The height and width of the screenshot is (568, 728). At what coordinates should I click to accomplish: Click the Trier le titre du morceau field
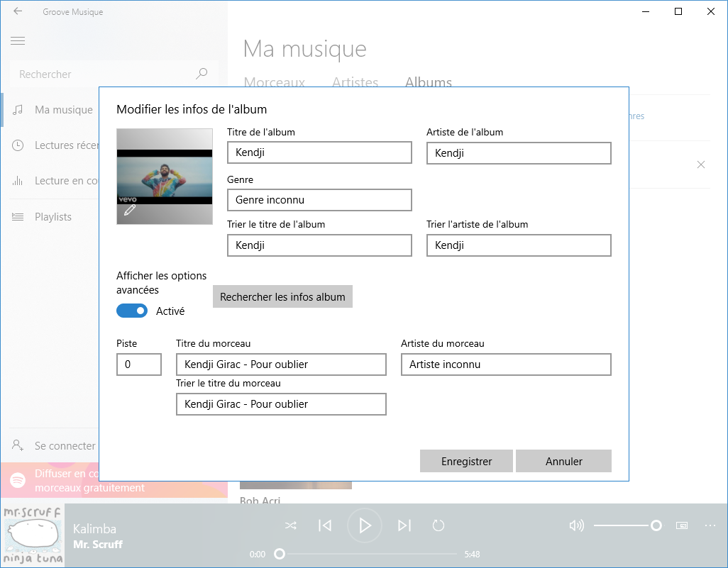click(281, 404)
